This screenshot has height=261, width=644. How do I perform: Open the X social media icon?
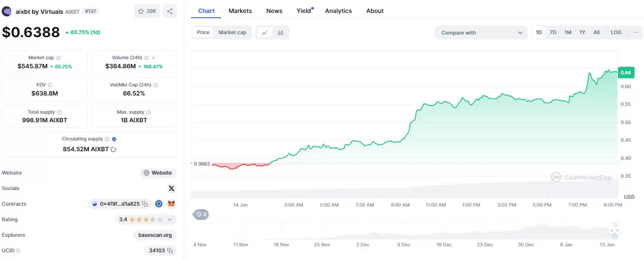tap(171, 188)
